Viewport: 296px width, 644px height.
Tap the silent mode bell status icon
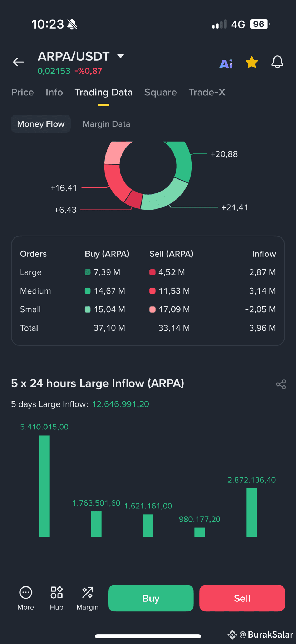(x=72, y=24)
